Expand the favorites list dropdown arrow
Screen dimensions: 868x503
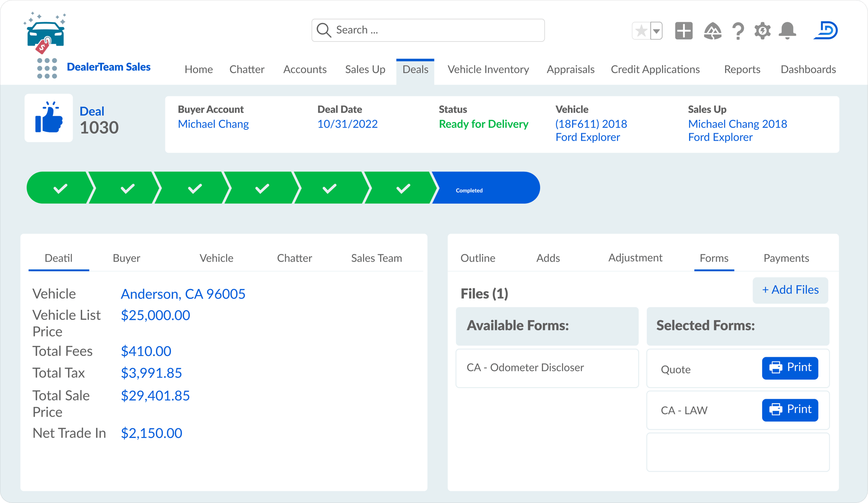tap(656, 31)
